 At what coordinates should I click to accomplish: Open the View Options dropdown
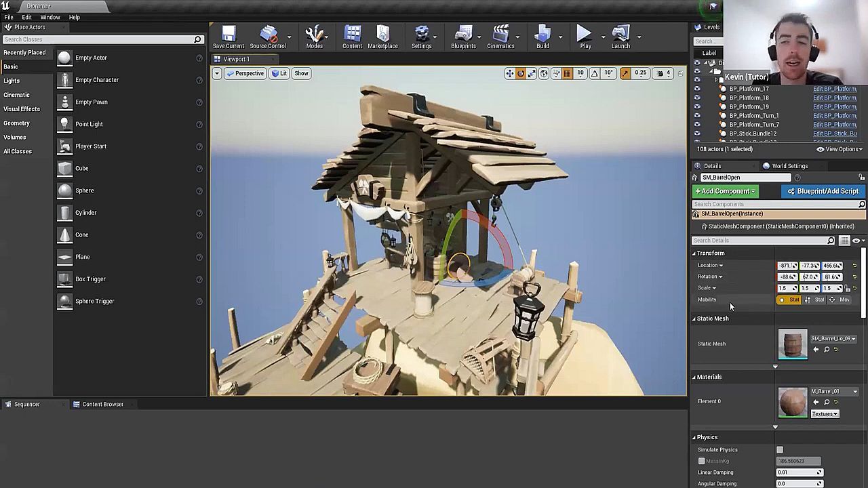coord(840,149)
